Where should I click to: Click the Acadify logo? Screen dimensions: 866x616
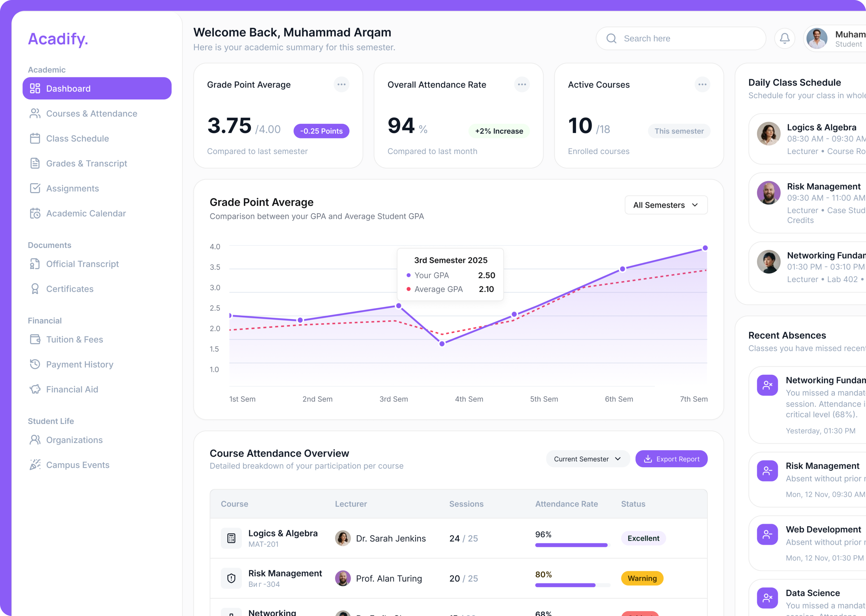click(58, 39)
